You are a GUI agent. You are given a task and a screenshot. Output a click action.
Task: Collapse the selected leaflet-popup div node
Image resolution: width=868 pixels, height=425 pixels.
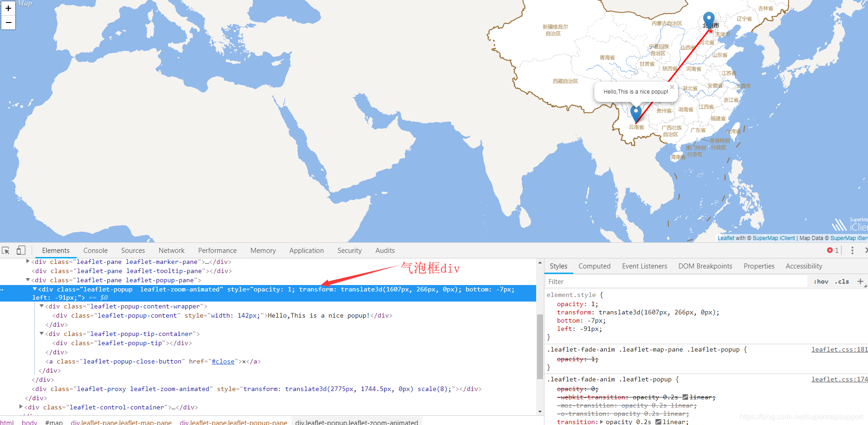click(x=34, y=289)
